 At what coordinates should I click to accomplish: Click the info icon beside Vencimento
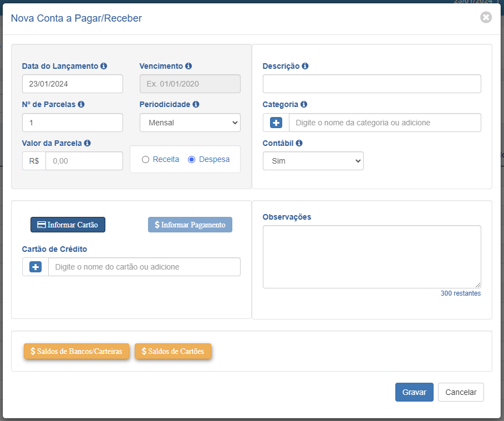click(x=189, y=66)
